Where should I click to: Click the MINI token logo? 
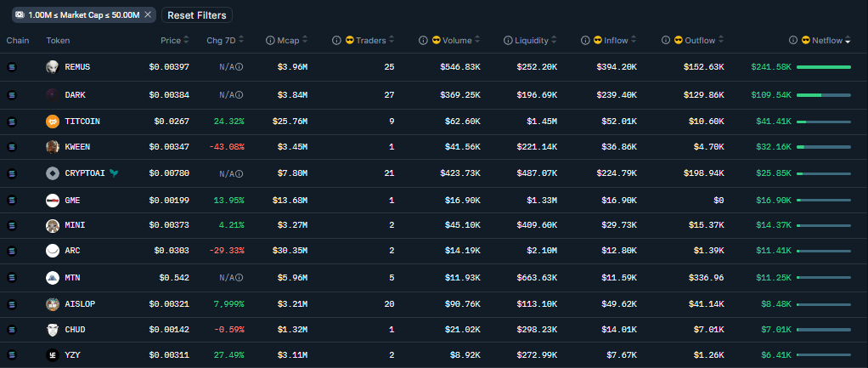click(x=52, y=225)
